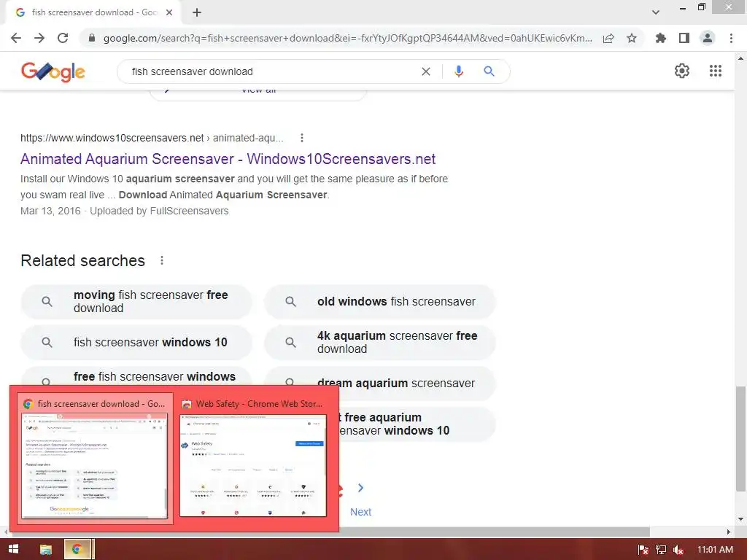This screenshot has height=560, width=747.
Task: Search moving fish screensaver free download
Action: click(x=136, y=301)
